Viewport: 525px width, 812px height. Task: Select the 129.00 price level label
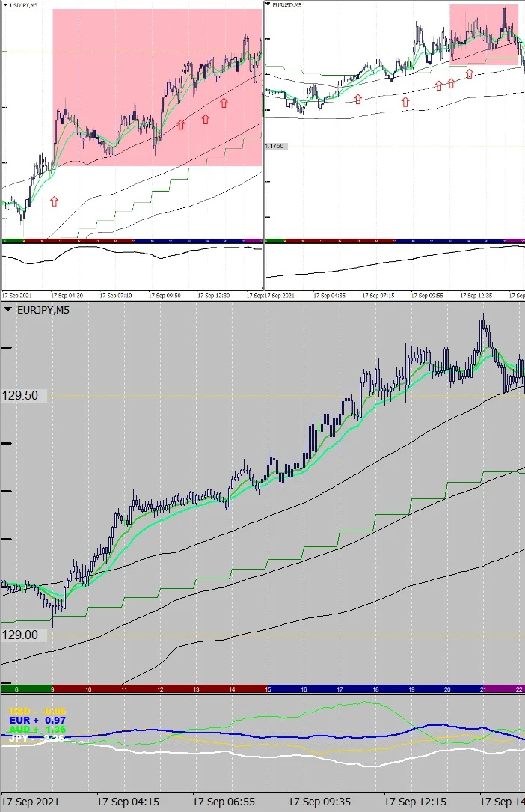coord(20,635)
